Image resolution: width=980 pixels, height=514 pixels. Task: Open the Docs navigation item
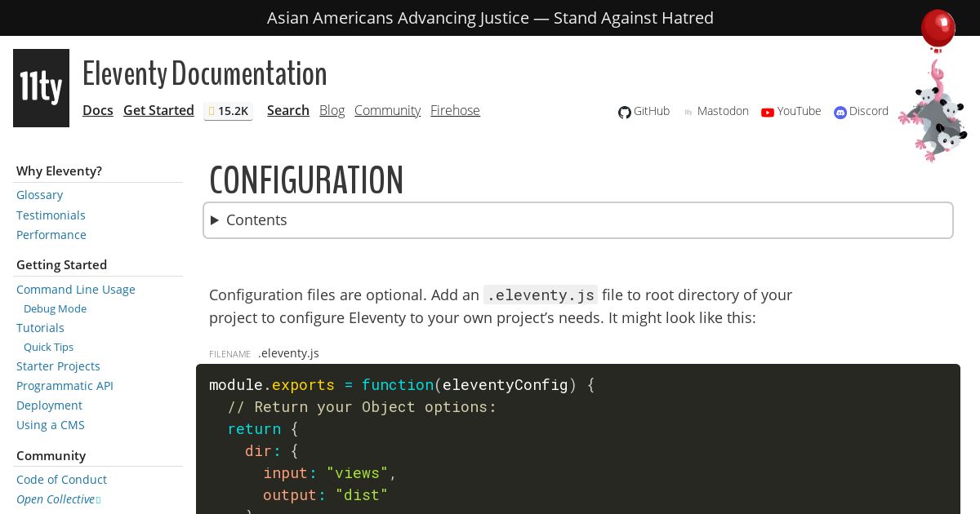pos(98,110)
